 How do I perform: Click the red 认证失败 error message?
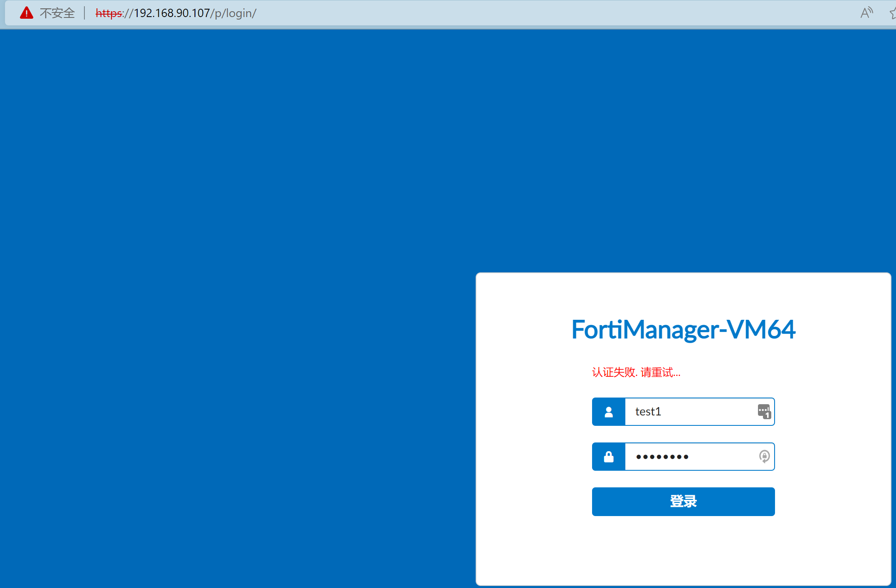pyautogui.click(x=636, y=372)
